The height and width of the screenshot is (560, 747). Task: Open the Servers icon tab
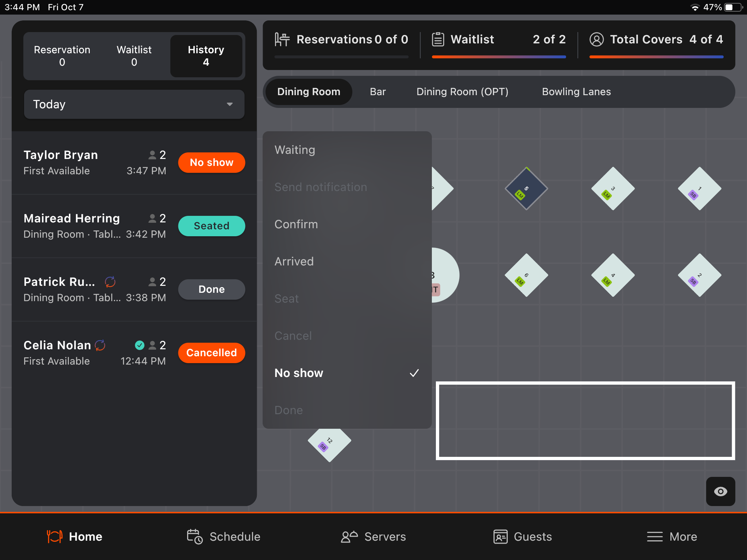click(x=349, y=536)
